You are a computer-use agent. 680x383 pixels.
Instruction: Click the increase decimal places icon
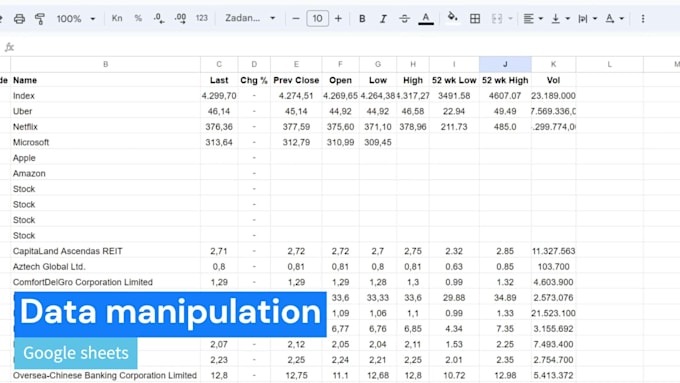tap(180, 18)
